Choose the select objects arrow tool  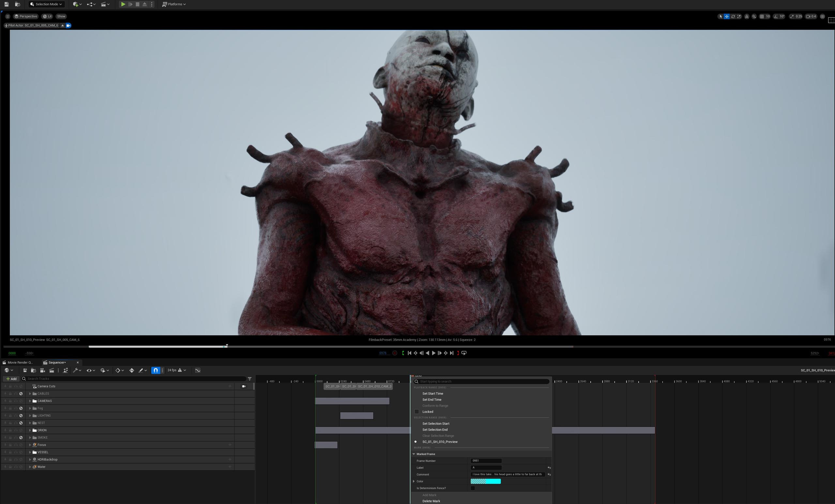[721, 16]
